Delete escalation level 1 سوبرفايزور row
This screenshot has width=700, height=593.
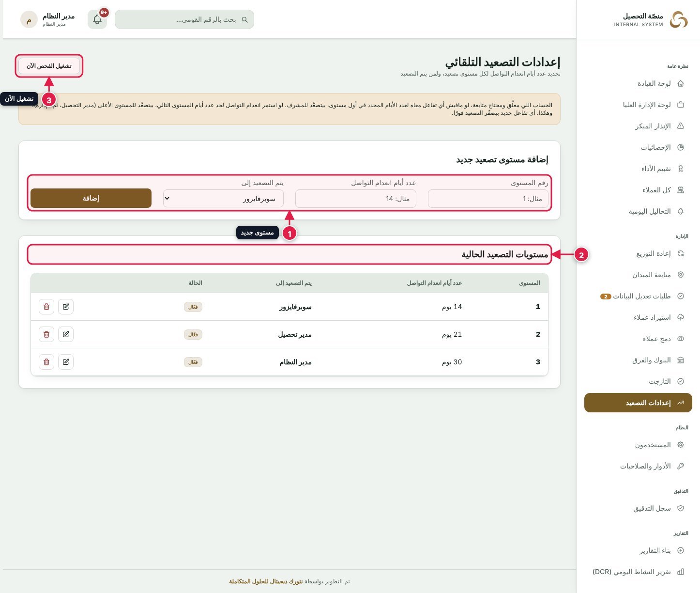pyautogui.click(x=46, y=307)
